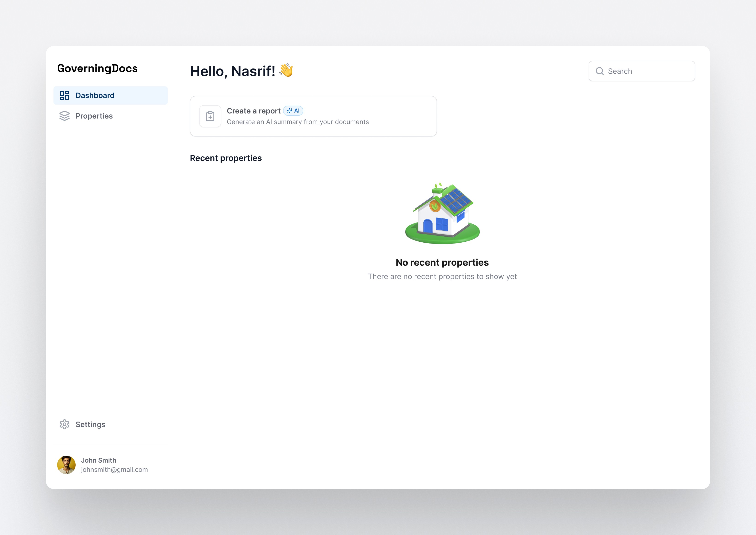Click the search magnifier icon
756x535 pixels.
pyautogui.click(x=599, y=71)
